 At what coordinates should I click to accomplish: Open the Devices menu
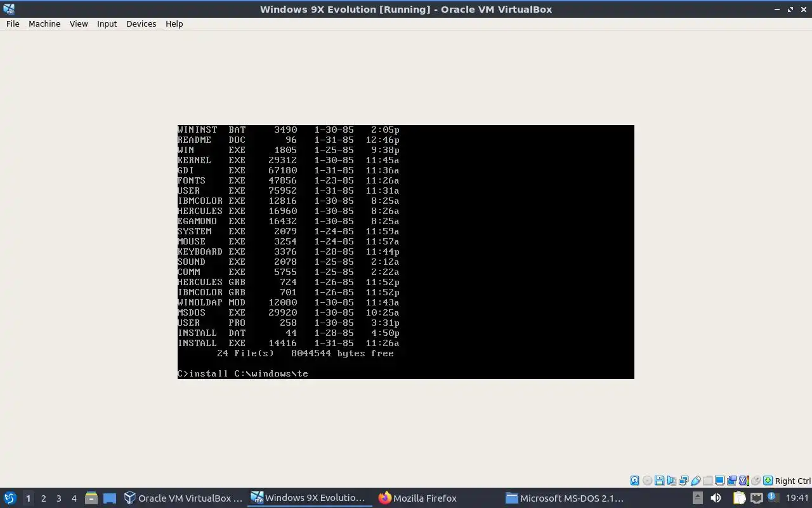point(141,23)
